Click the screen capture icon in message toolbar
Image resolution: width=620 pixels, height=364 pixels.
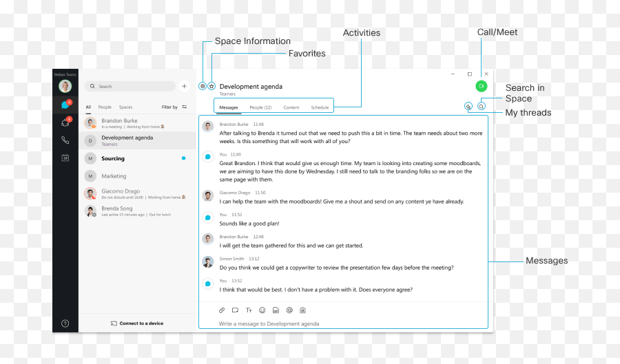[236, 310]
